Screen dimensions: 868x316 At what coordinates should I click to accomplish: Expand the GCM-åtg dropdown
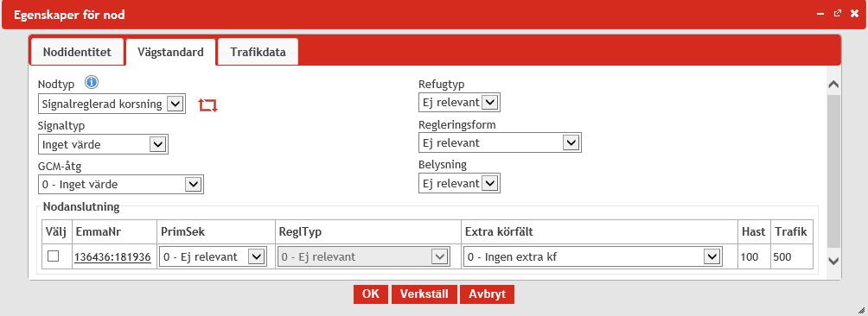click(121, 184)
